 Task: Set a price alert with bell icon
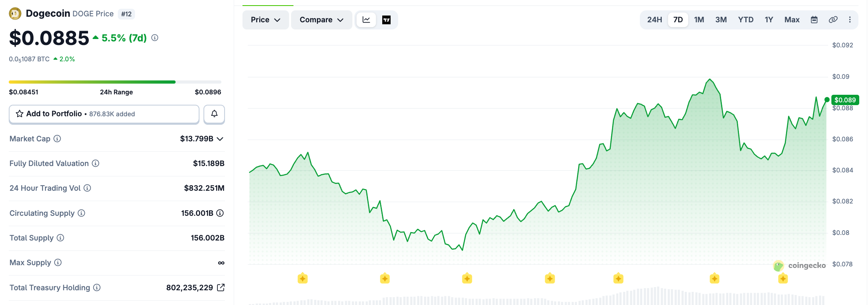[x=214, y=114]
